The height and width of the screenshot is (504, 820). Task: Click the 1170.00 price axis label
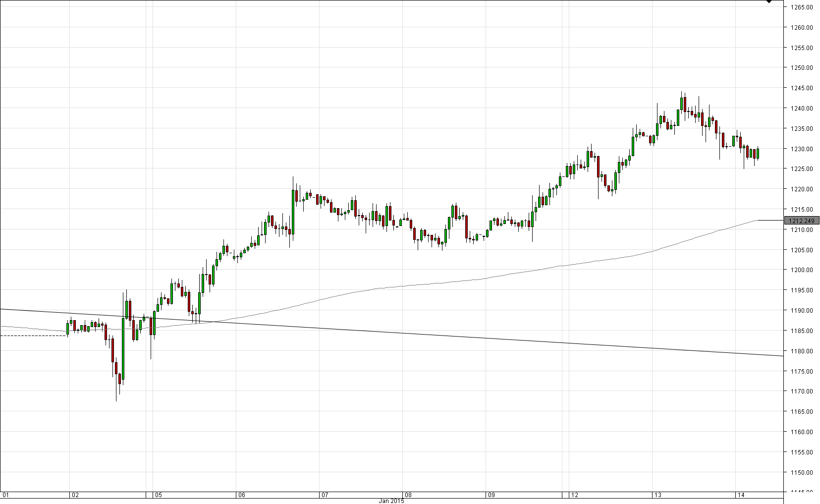click(802, 392)
